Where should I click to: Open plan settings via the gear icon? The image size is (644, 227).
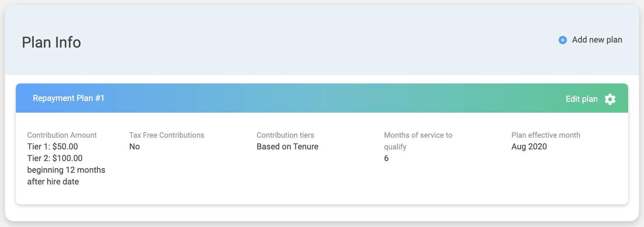610,99
